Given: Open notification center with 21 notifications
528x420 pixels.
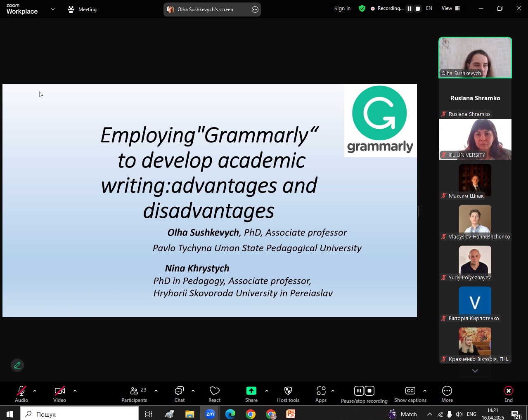Looking at the screenshot, I should pyautogui.click(x=516, y=414).
